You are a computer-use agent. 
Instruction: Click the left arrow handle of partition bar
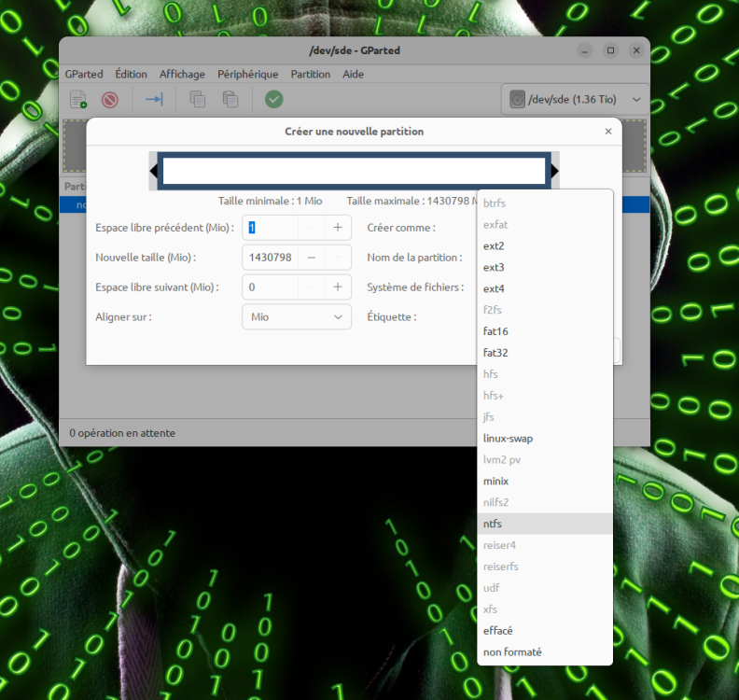[153, 171]
